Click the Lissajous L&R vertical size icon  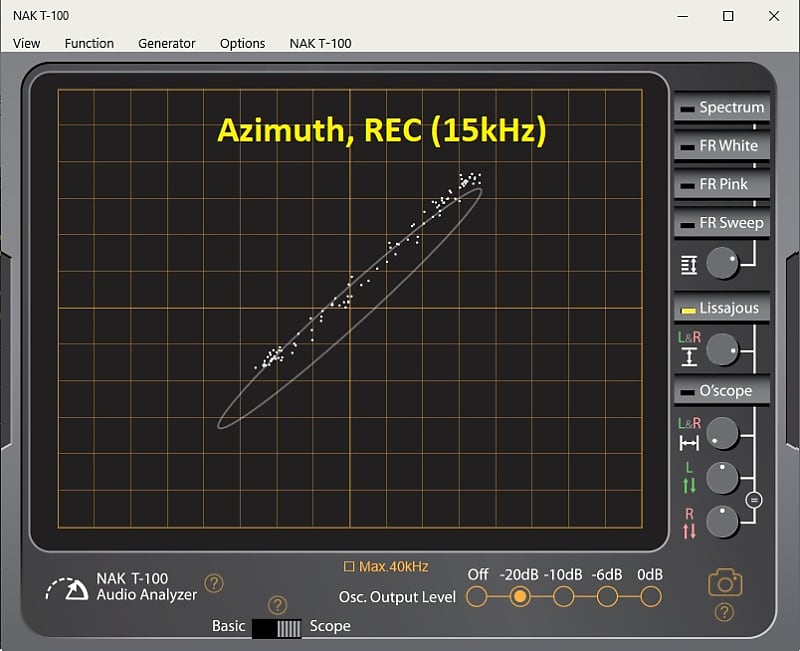(x=689, y=357)
